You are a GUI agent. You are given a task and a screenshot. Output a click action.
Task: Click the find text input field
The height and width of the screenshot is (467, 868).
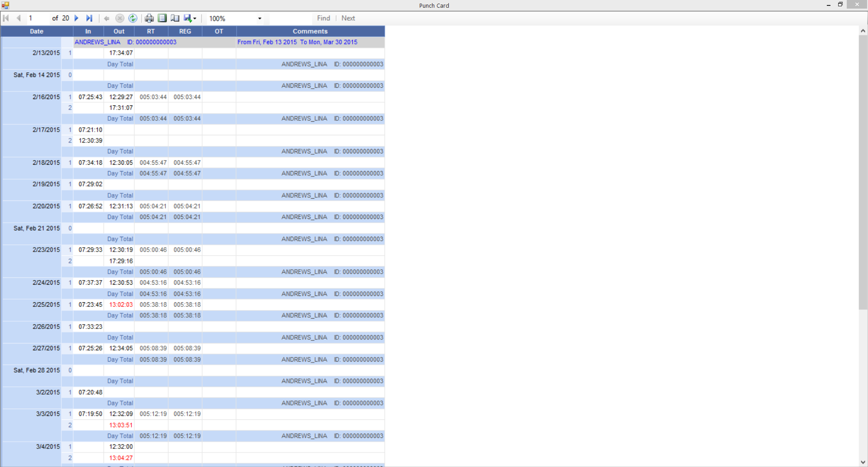point(290,18)
